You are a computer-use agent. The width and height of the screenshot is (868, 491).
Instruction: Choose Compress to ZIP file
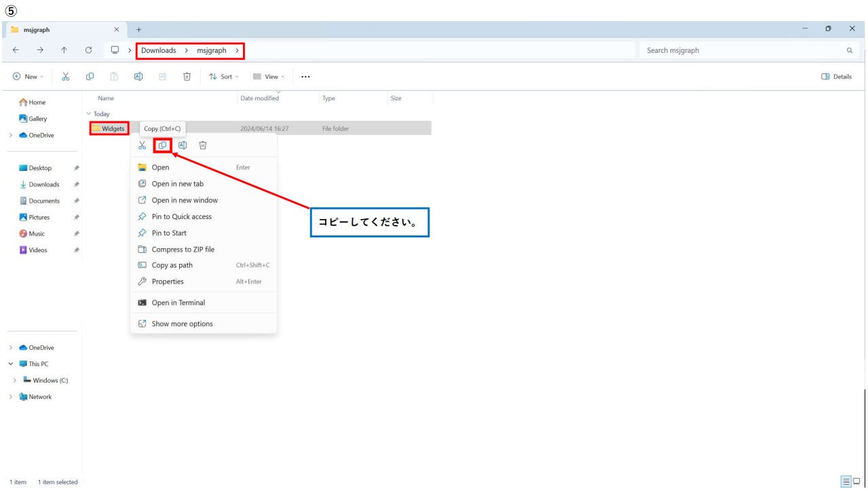tap(183, 249)
